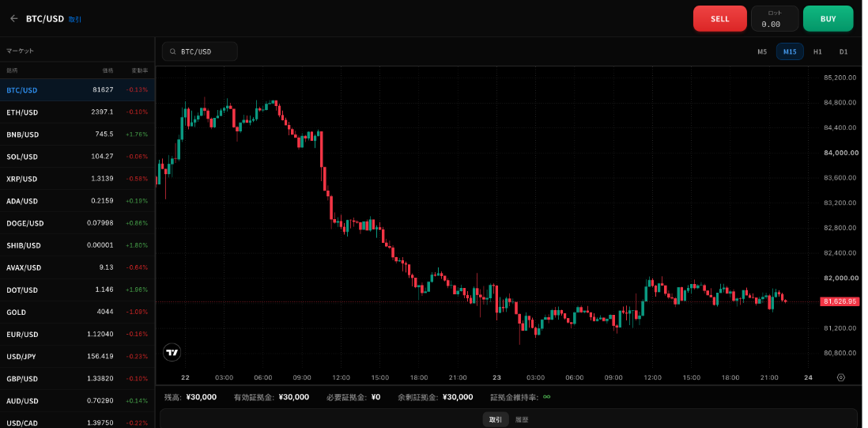Focus the lot size input field
The height and width of the screenshot is (428, 868).
coord(775,19)
